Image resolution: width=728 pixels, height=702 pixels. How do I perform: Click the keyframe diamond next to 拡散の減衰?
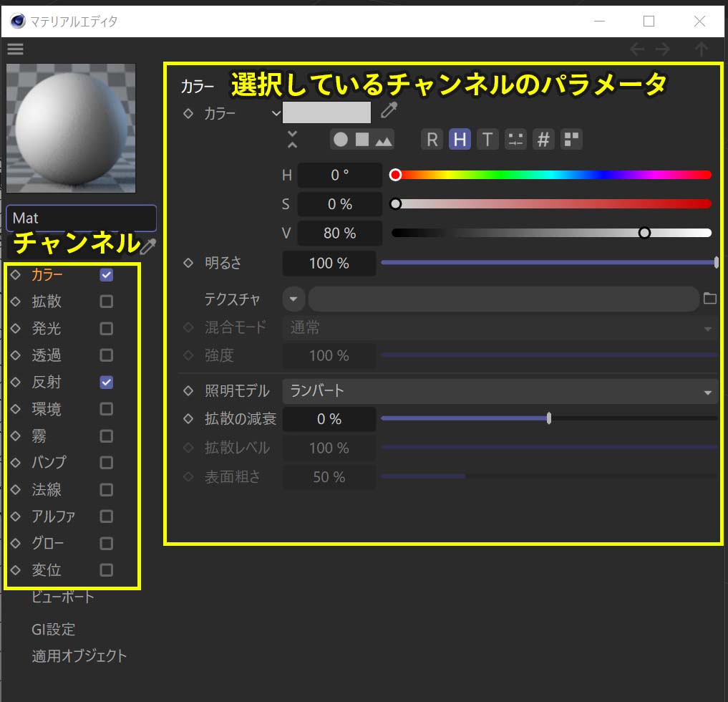click(x=188, y=418)
